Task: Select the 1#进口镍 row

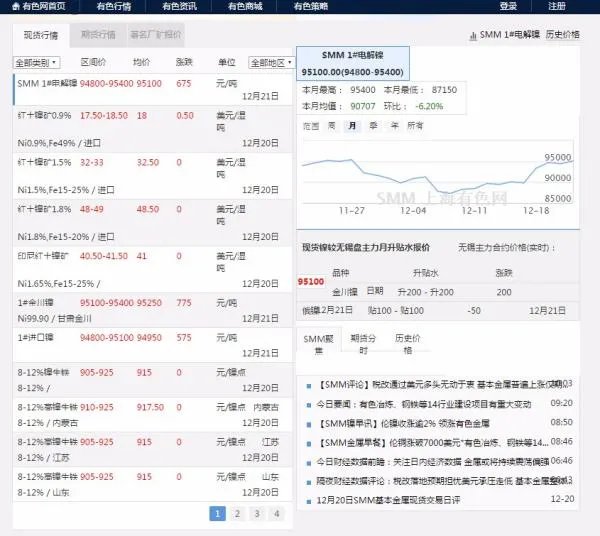Action: coord(153,345)
